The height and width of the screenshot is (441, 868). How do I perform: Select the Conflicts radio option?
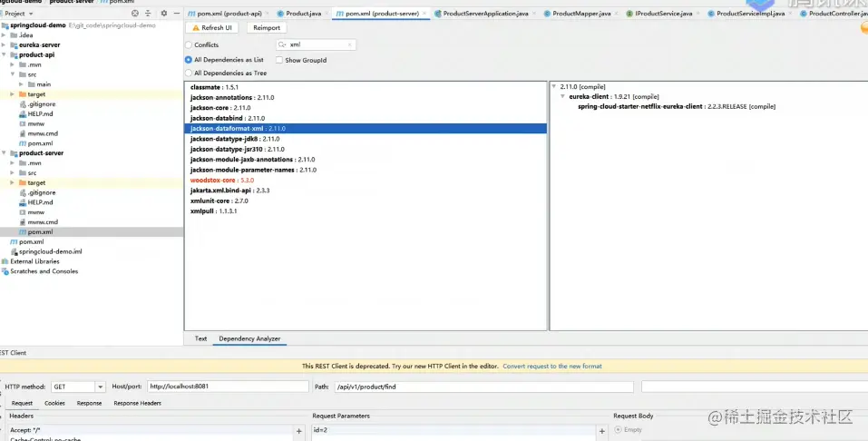(x=189, y=44)
